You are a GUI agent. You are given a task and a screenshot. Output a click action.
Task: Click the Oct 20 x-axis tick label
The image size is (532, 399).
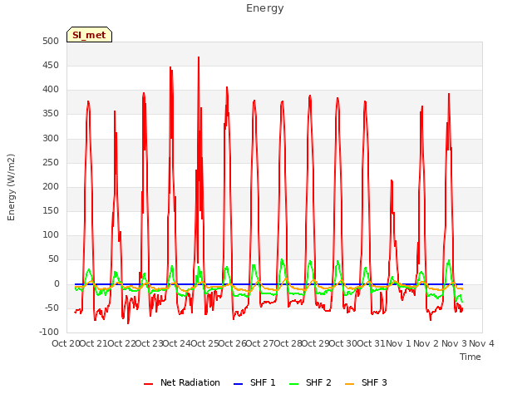(66, 343)
